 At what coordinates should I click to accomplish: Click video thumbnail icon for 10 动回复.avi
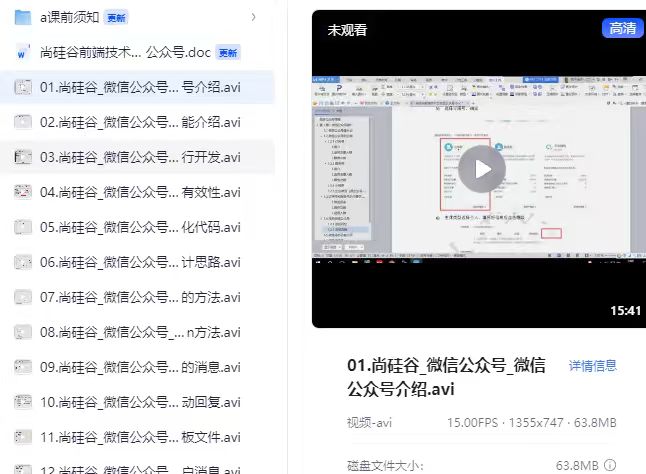(x=23, y=402)
